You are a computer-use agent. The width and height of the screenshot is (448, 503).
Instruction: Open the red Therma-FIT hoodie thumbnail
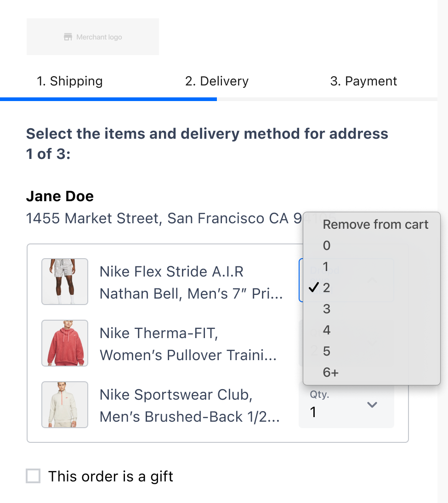click(65, 343)
